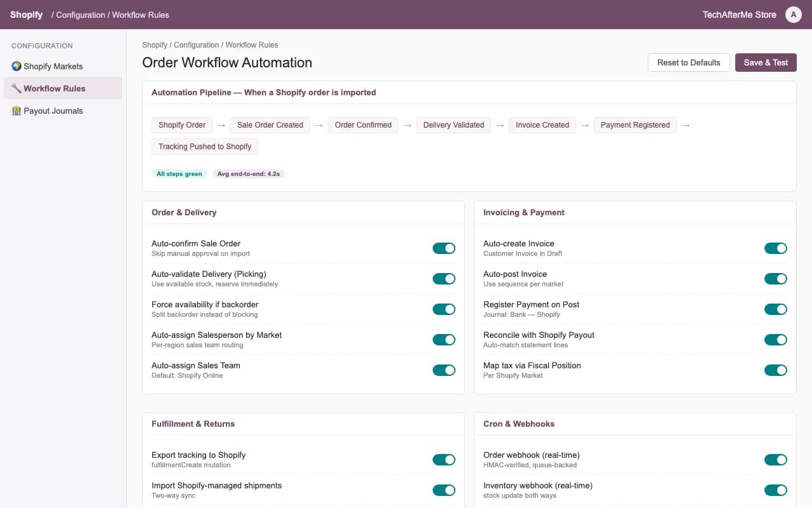Disable Auto-post Invoice

point(776,279)
